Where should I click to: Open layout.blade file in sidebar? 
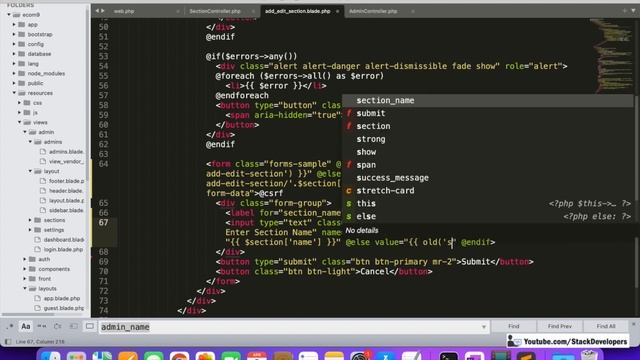tap(66, 200)
